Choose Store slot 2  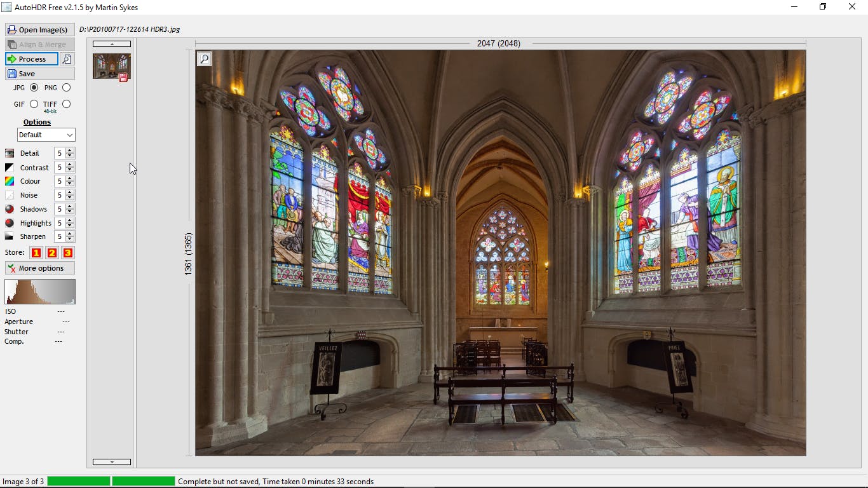click(x=51, y=253)
